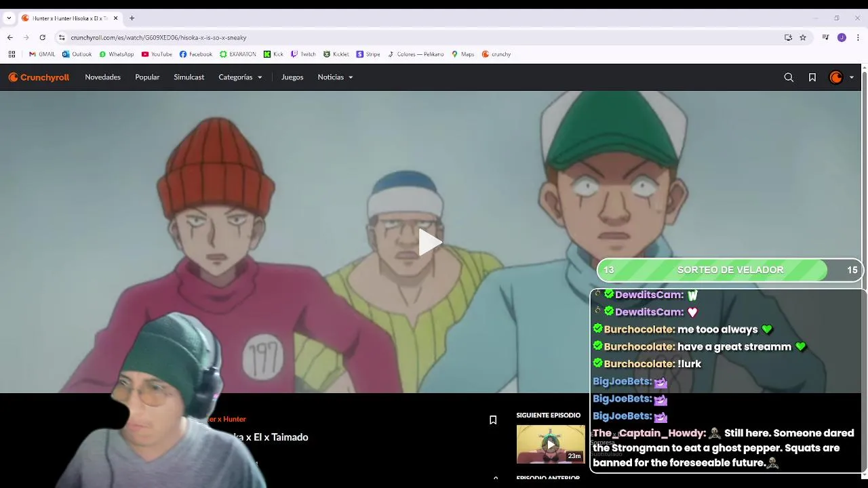Open Popular in the site navigation

tap(147, 77)
